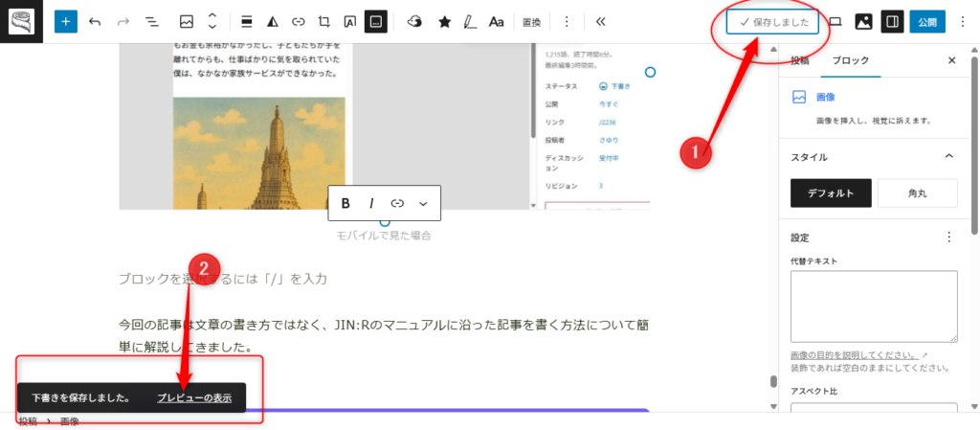The image size is (980, 430).
Task: Click the site logo icon
Action: pos(21,21)
